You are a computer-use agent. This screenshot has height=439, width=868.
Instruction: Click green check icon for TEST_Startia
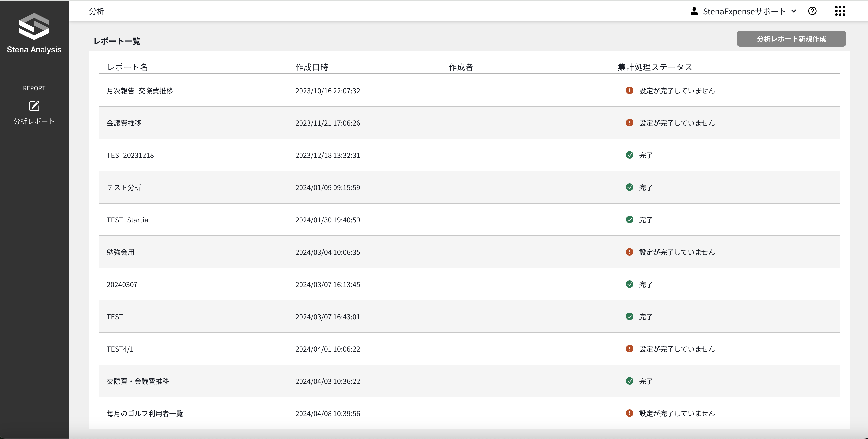pos(629,219)
